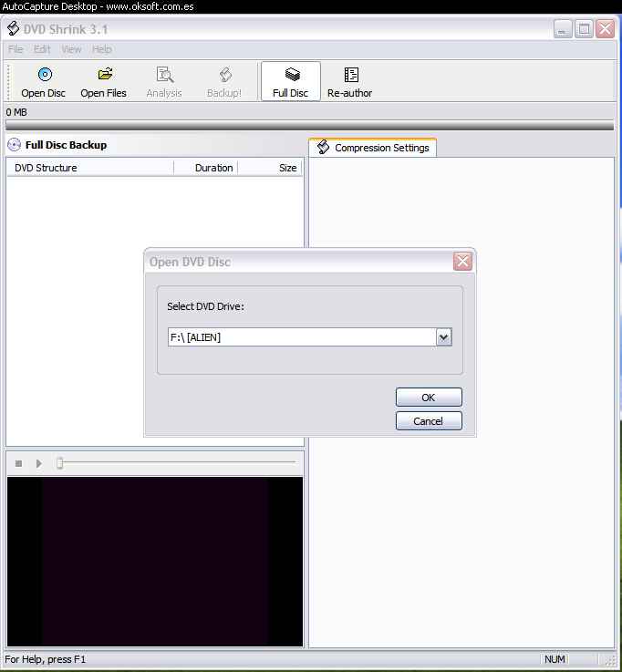
Task: Close the DVD Shrink 3.1 window
Action: coord(605,29)
